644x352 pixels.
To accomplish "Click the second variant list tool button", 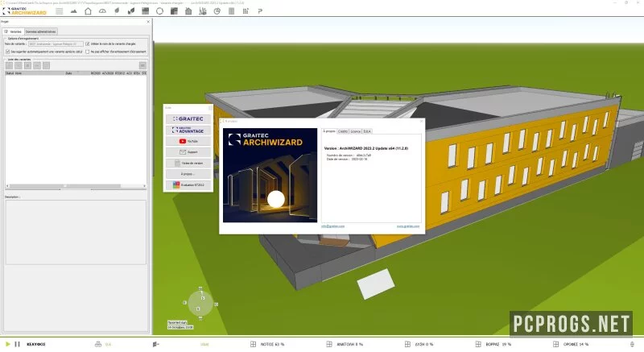I will click(x=18, y=65).
